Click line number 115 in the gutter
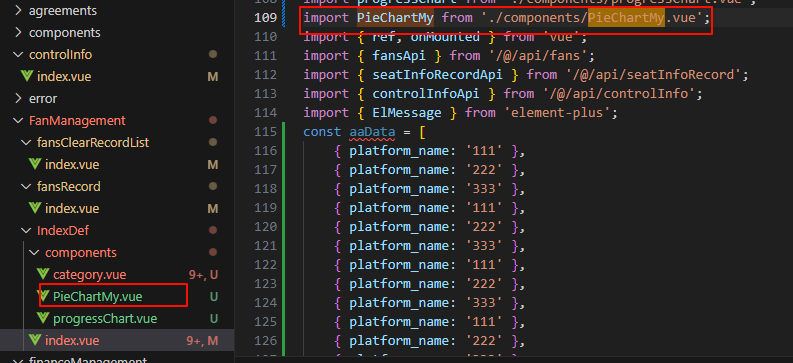Screen dimensions: 793x363 [x=266, y=132]
